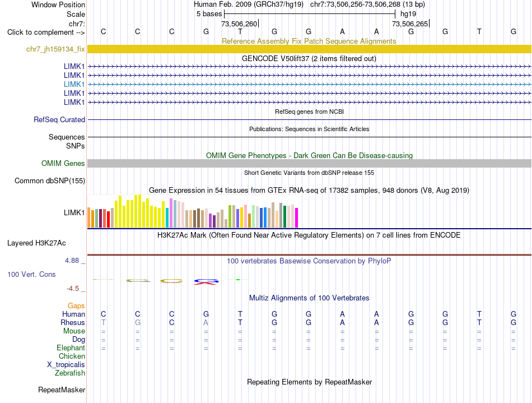Click the 4.88 PhyloP maximum value

tap(72, 261)
